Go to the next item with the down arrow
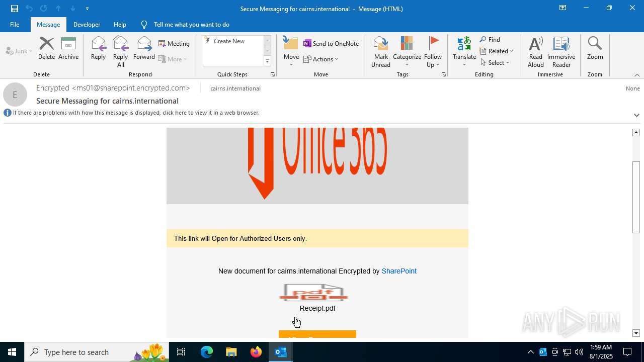 73,9
